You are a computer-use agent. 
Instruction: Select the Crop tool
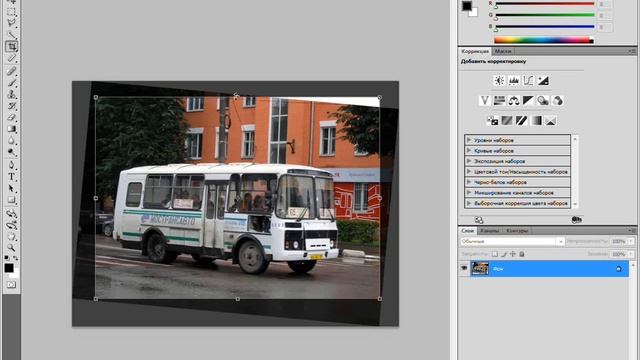coord(11,47)
